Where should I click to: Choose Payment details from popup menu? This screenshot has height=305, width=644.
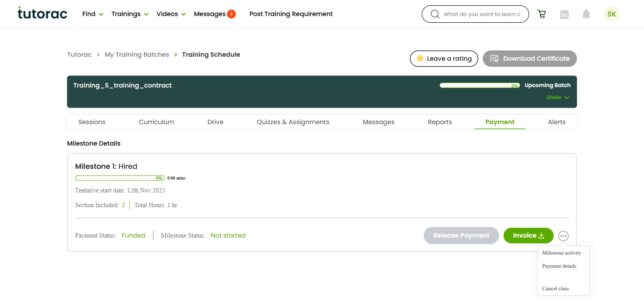(559, 266)
